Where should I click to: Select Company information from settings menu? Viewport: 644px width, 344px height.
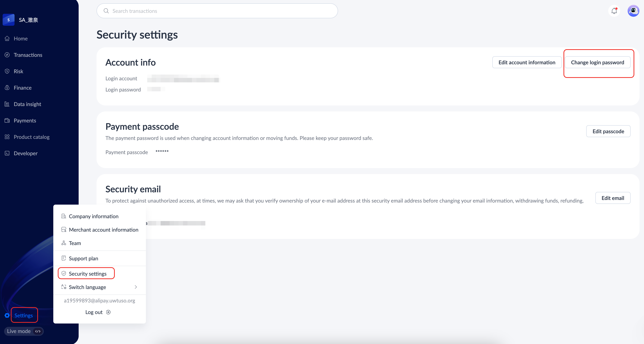click(94, 216)
